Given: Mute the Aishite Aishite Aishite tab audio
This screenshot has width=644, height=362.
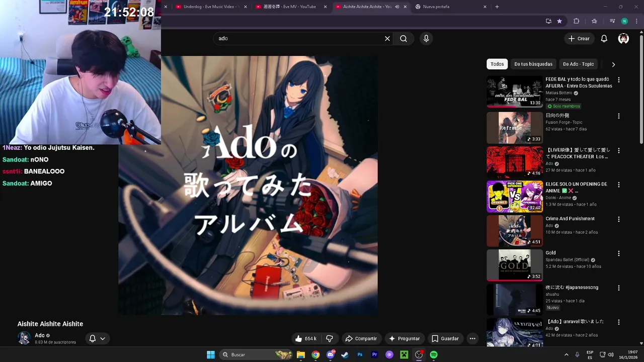Looking at the screenshot, I should [x=397, y=7].
